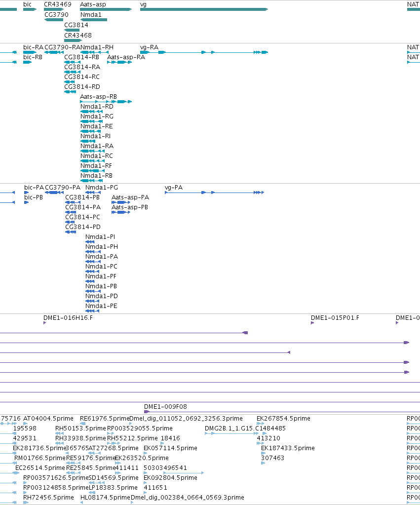The height and width of the screenshot is (505, 420).
Task: Select protein Nmda1-PF
Action: [90, 281]
